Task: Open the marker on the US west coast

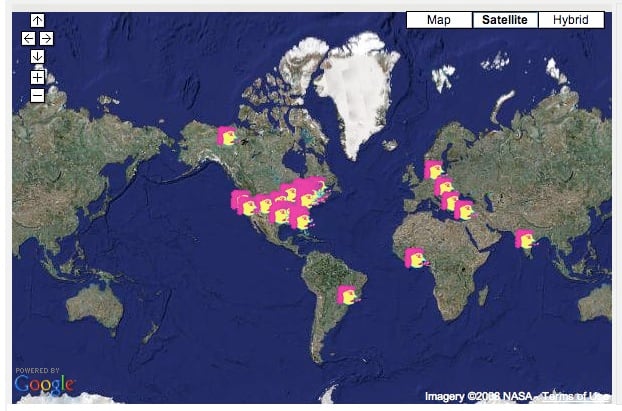Action: [242, 201]
